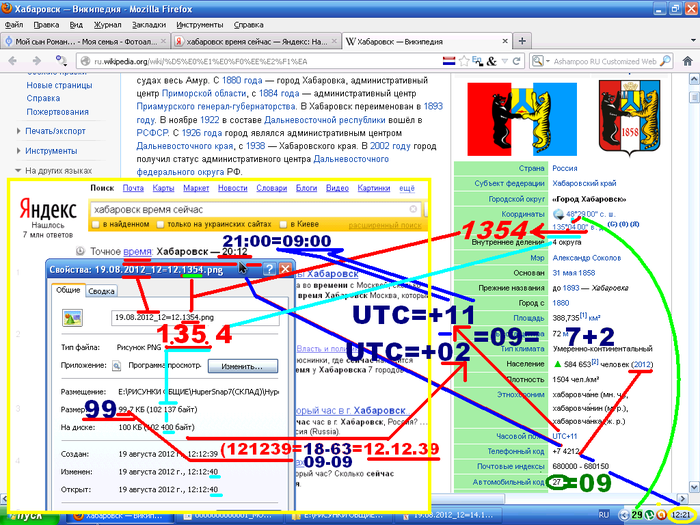Click the orange tray icon beside clock
The image size is (700, 525).
pos(662,515)
